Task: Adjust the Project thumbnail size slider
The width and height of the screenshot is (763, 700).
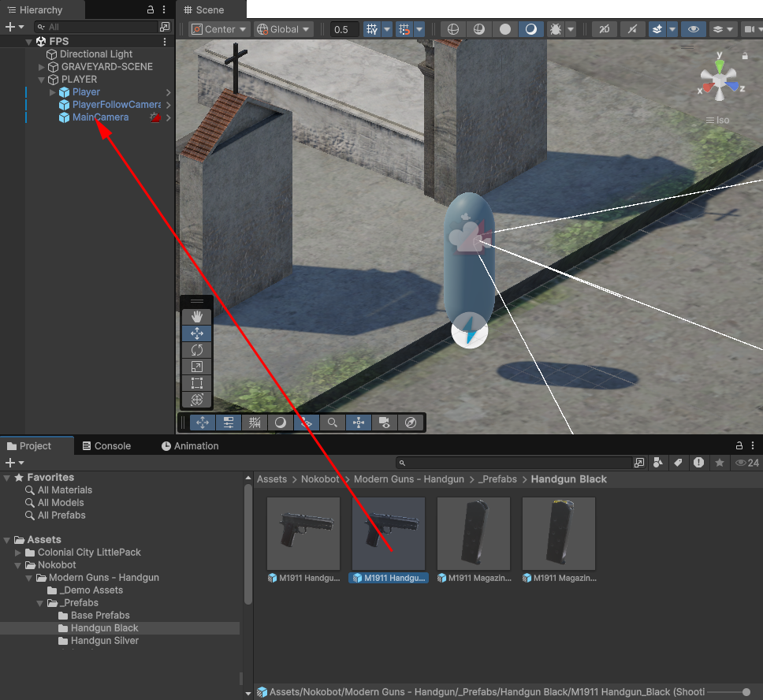Action: [x=746, y=692]
